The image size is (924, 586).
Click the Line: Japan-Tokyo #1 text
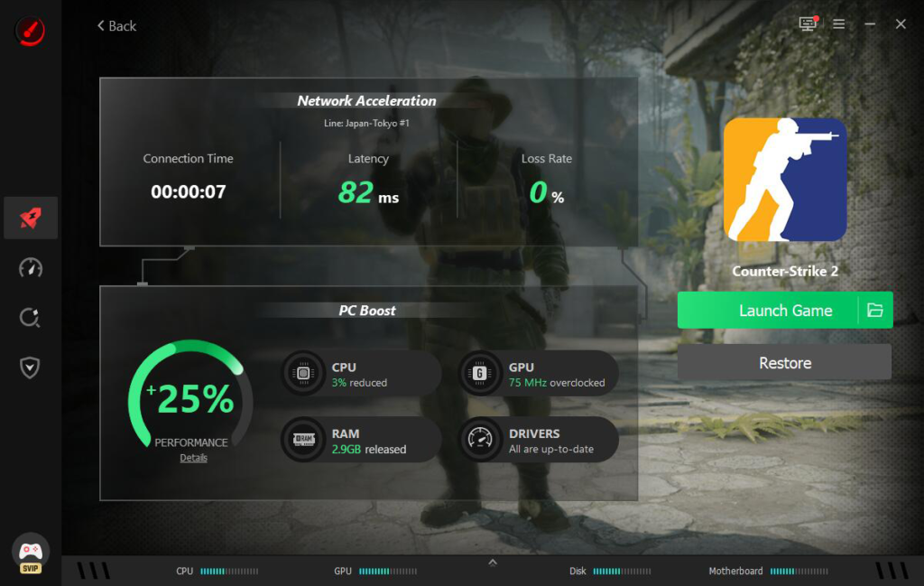coord(366,123)
